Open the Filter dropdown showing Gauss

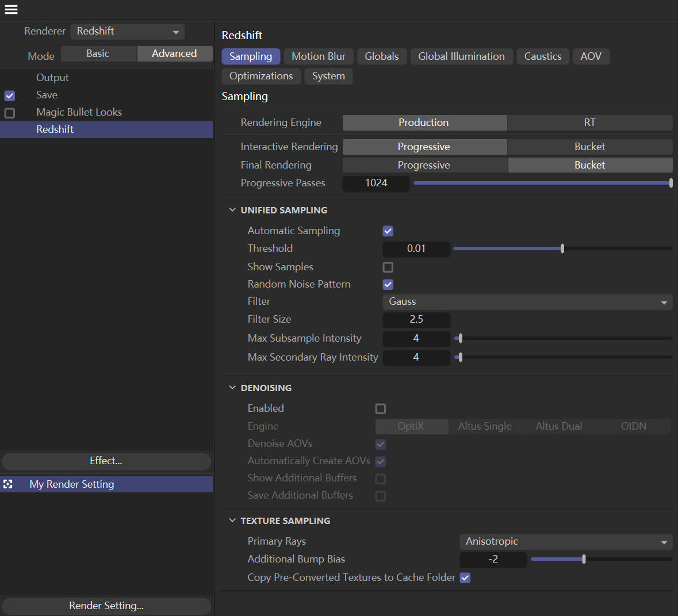click(527, 301)
